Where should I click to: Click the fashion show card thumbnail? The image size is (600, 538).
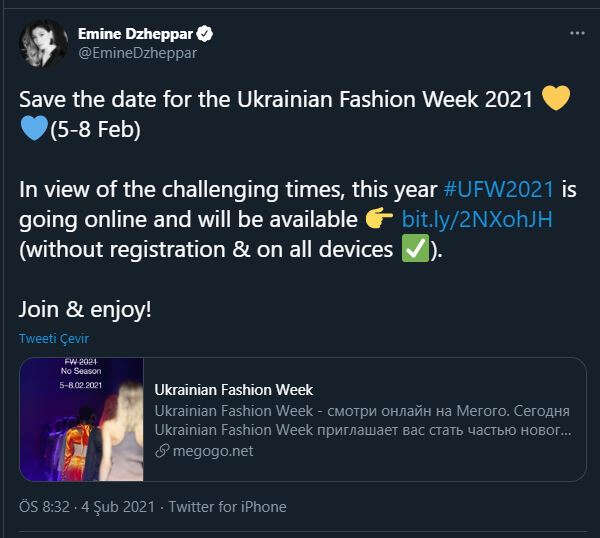[x=82, y=420]
